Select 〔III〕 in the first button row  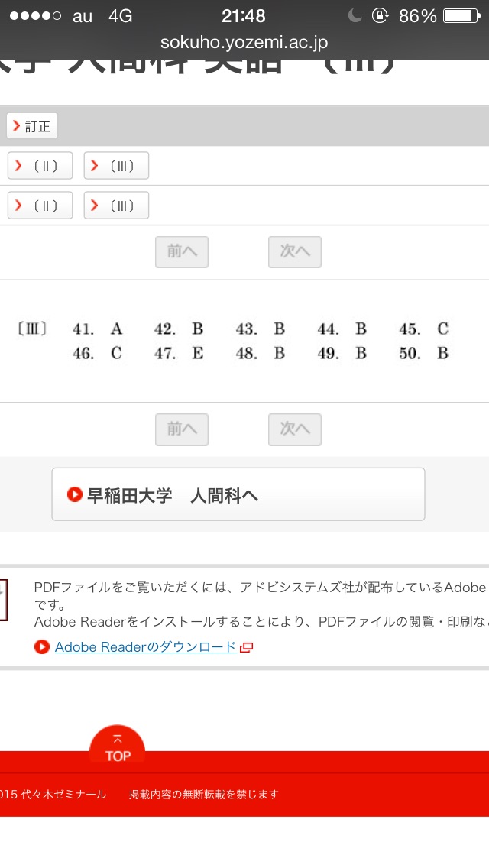[x=116, y=166]
